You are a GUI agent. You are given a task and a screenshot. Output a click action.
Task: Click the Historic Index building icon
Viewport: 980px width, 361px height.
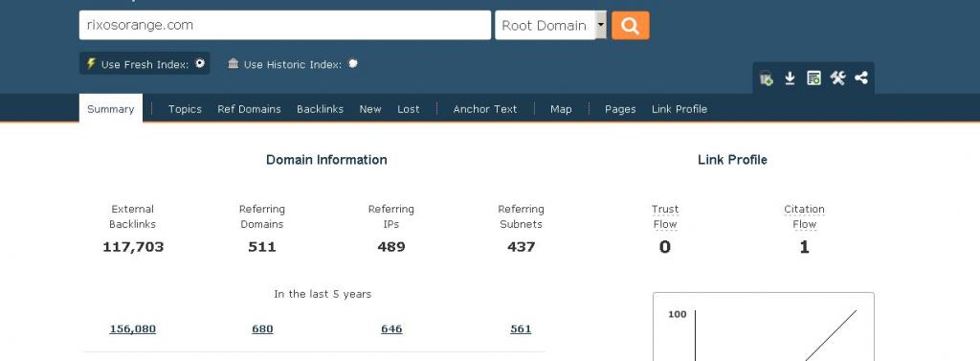(234, 64)
